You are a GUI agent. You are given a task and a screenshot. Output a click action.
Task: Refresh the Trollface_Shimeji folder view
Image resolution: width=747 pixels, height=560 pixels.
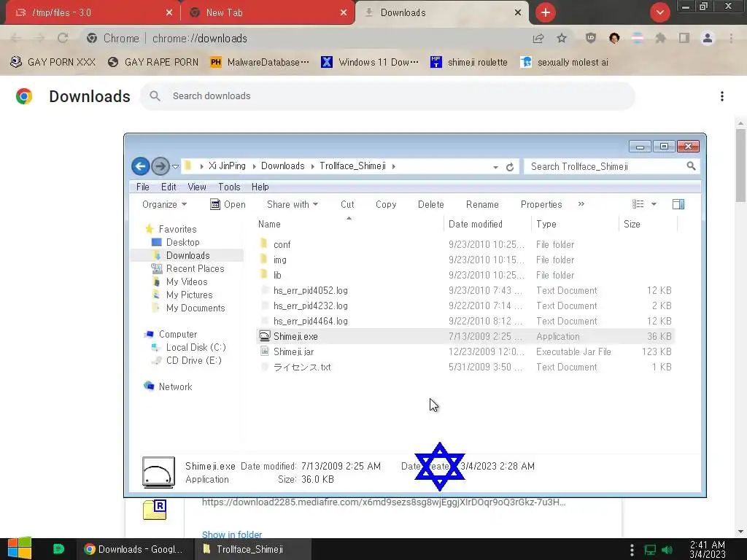[510, 167]
